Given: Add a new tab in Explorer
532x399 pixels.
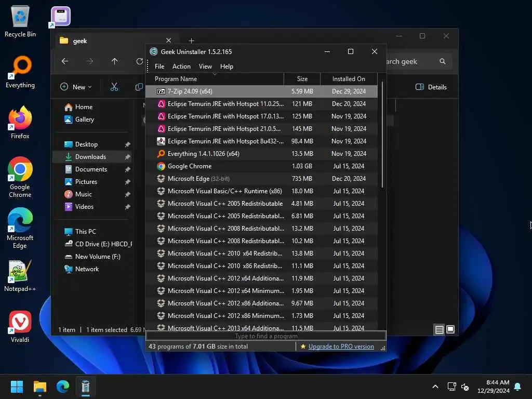Looking at the screenshot, I should point(191,41).
